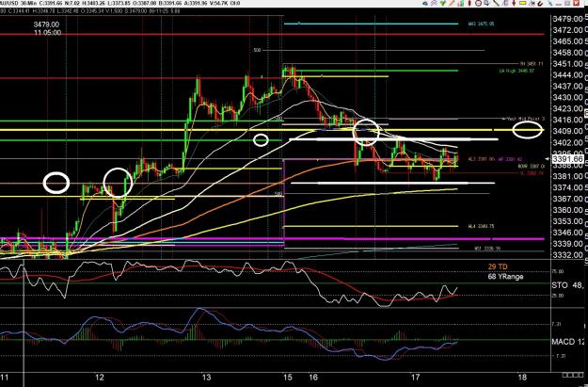
Task: Click date label 18 on time axis
Action: pos(521,377)
